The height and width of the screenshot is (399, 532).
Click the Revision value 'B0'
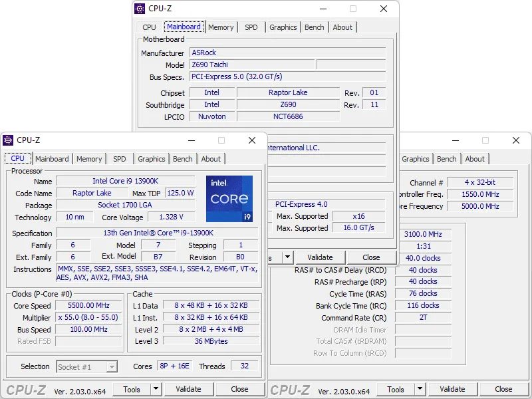pos(241,257)
